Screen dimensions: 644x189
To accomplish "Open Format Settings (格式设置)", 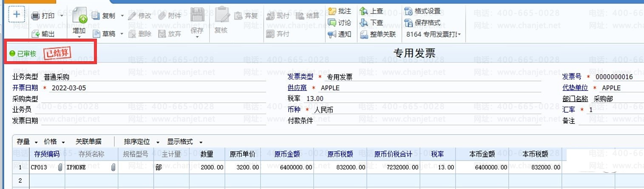I will (x=409, y=11).
